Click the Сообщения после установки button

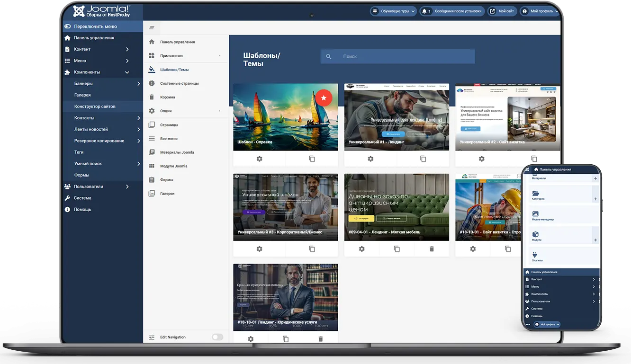click(x=452, y=11)
